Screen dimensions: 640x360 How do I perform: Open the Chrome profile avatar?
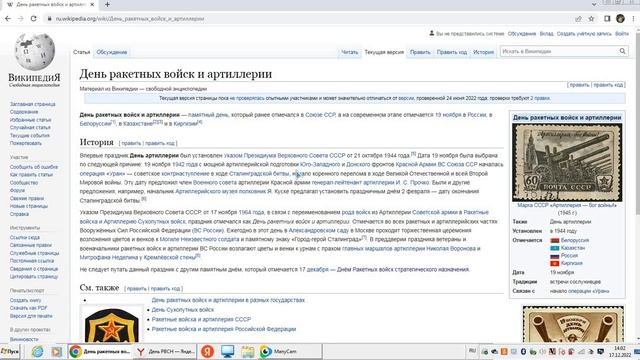(x=620, y=18)
